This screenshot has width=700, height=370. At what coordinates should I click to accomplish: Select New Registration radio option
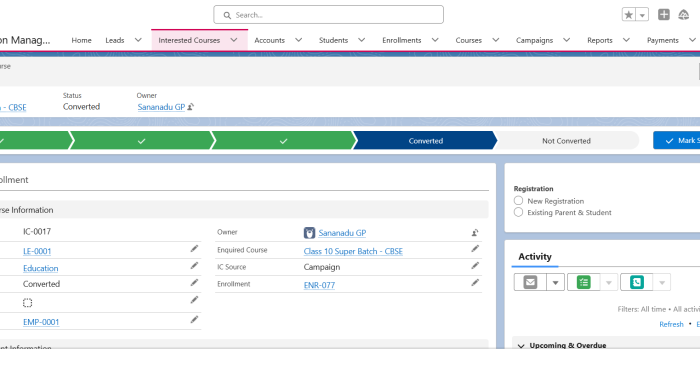[x=518, y=200]
